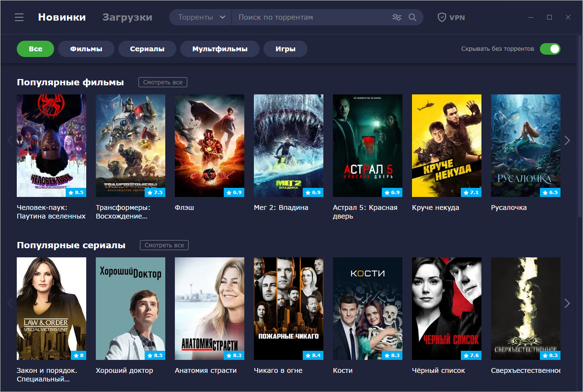Select the "Сериалы" filter
This screenshot has height=392, width=583.
[x=147, y=48]
